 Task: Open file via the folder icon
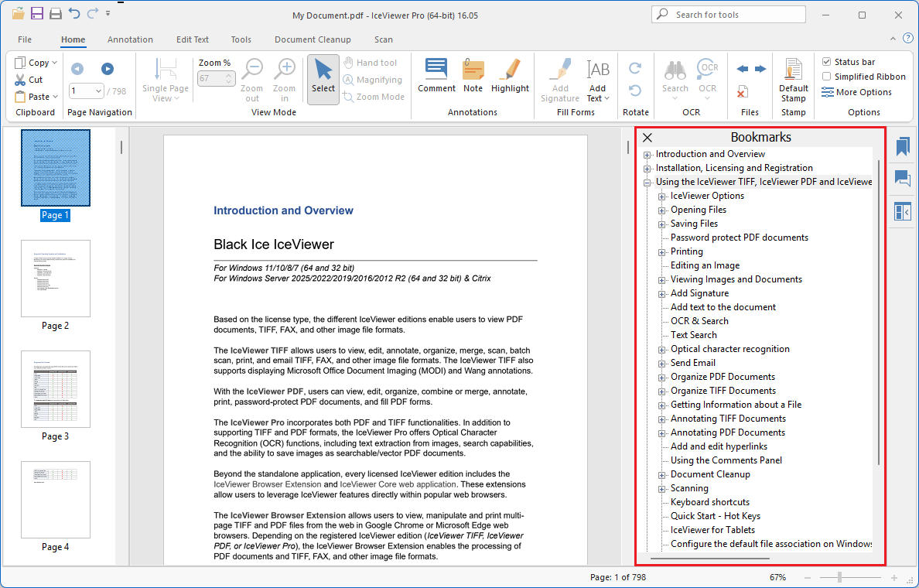pyautogui.click(x=18, y=13)
